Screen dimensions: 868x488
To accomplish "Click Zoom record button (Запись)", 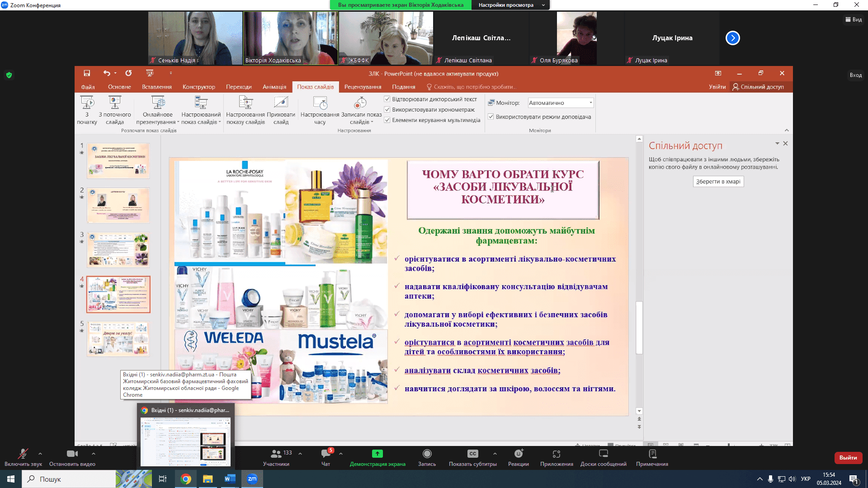I will click(x=427, y=457).
